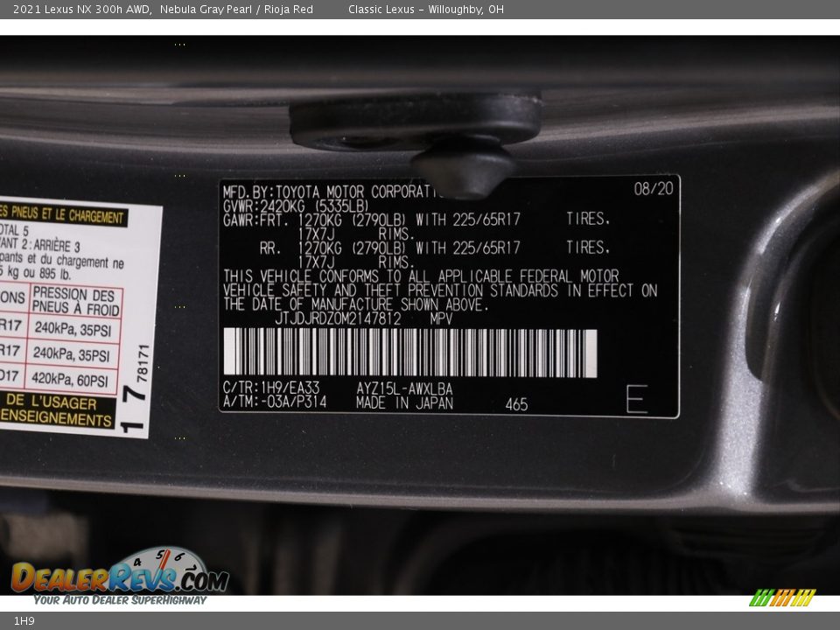Click the large letter 'E' on label
The image size is (840, 630).
[637, 399]
